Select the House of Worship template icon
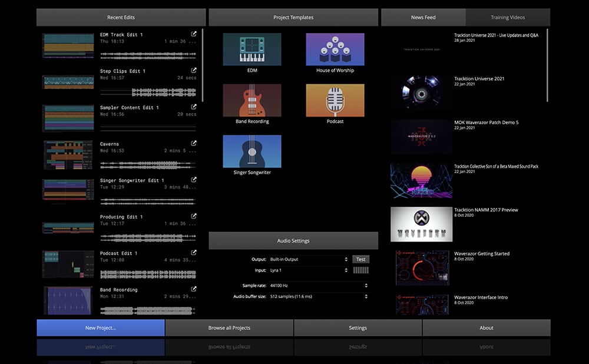 335,49
